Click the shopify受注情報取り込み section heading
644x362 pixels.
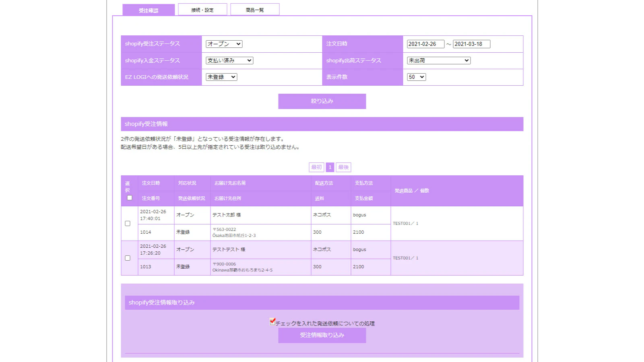click(x=322, y=302)
